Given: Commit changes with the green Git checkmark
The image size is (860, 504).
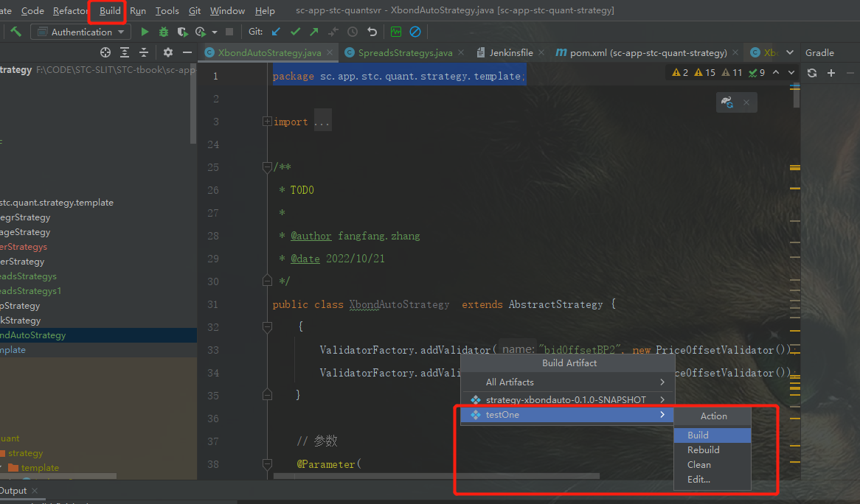Looking at the screenshot, I should [x=296, y=32].
